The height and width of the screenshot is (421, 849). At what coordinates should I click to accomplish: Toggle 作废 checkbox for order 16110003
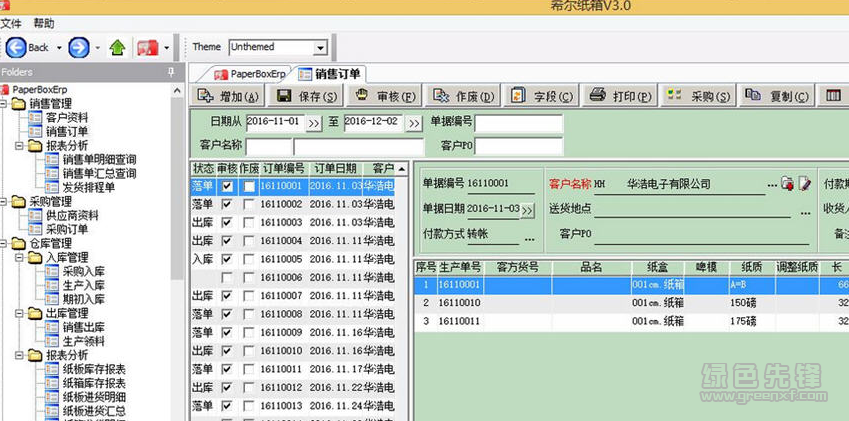click(x=249, y=223)
